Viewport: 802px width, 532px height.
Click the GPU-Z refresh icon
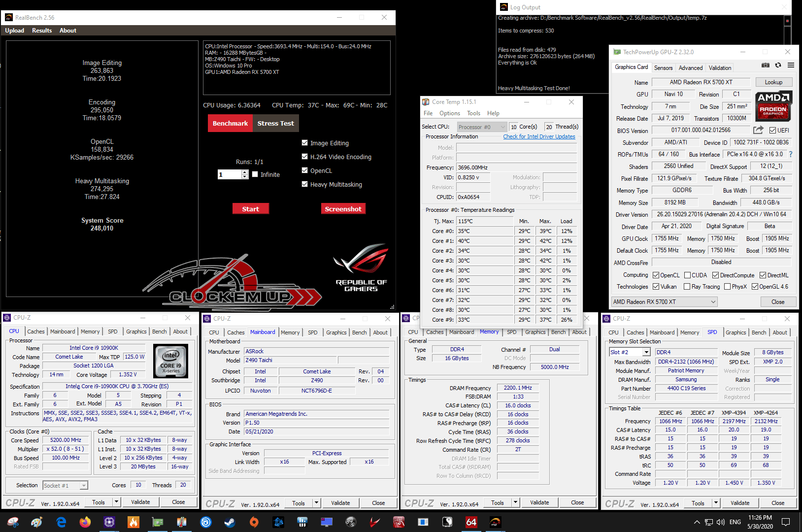(x=778, y=66)
